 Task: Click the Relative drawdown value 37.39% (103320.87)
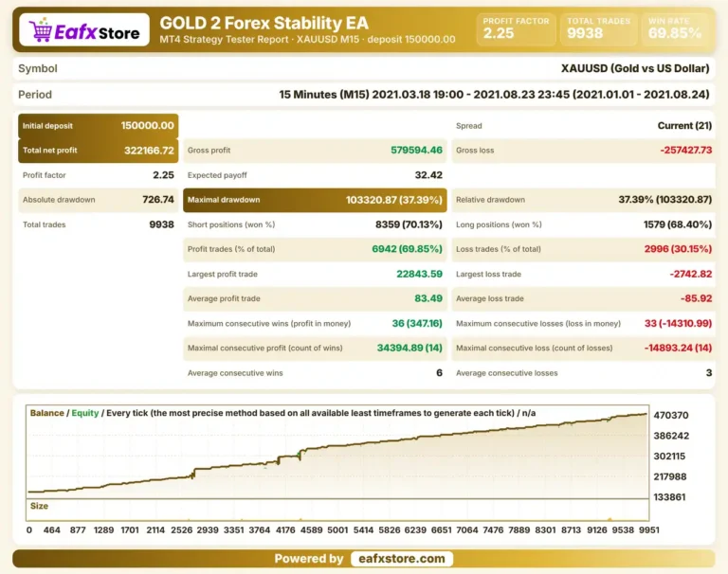coord(664,200)
